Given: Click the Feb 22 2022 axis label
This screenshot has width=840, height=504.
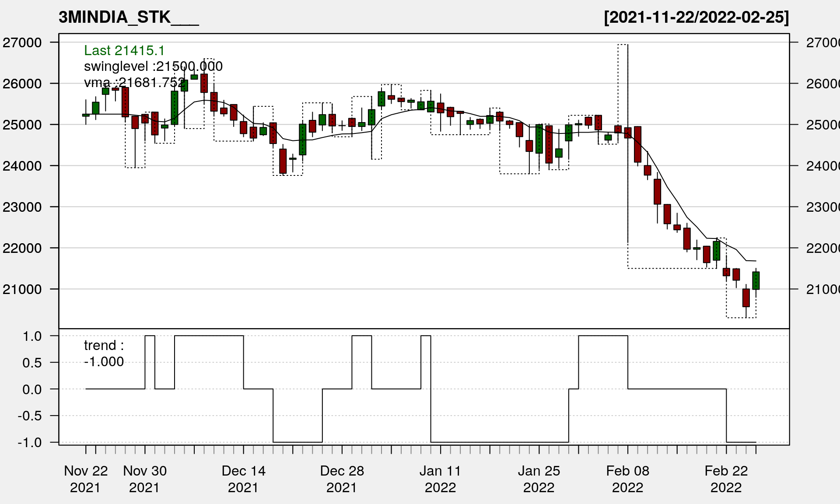Looking at the screenshot, I should point(726,479).
